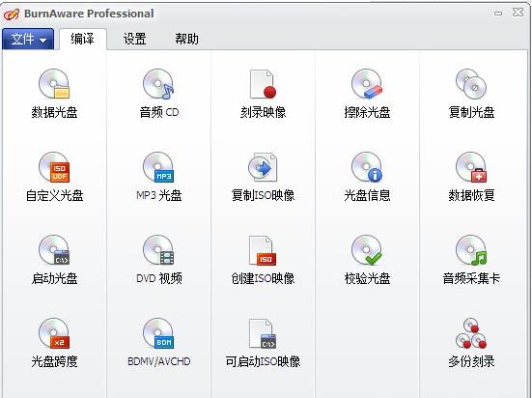Click the BurnAware Professional logo in title bar

pos(12,14)
